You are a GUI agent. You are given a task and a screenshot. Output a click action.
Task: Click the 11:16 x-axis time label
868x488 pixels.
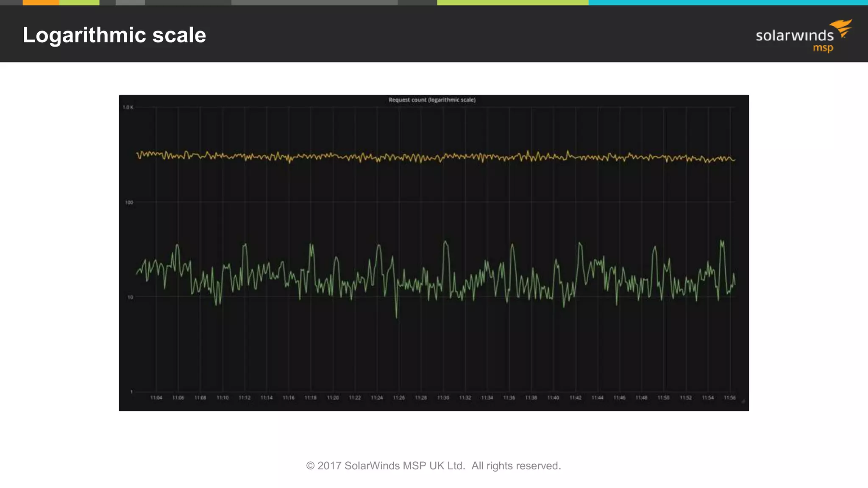tap(289, 398)
